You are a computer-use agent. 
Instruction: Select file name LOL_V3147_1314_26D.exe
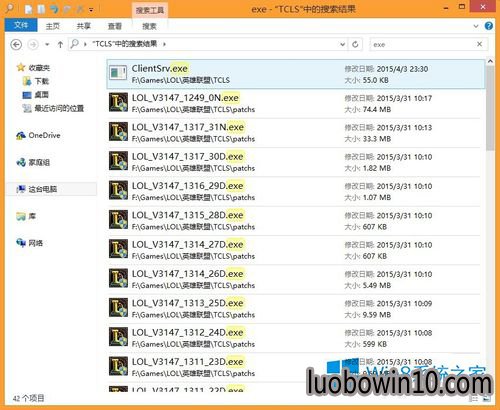[188, 274]
